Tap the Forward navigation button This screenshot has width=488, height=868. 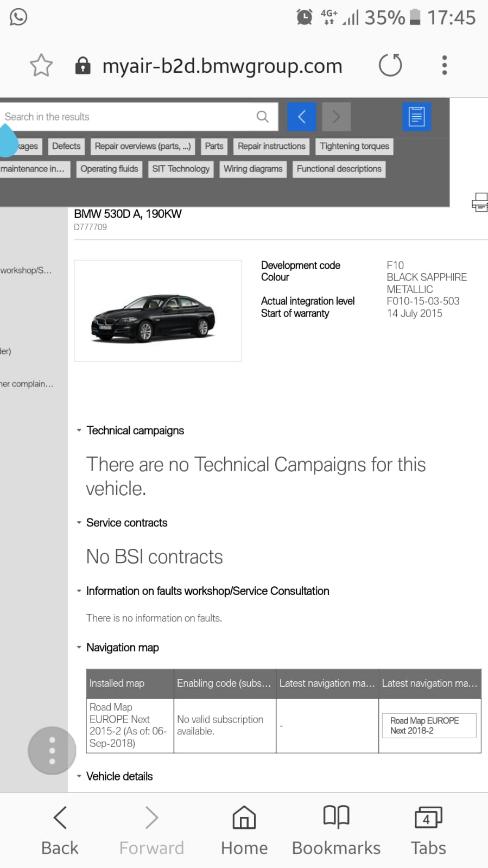click(x=151, y=831)
